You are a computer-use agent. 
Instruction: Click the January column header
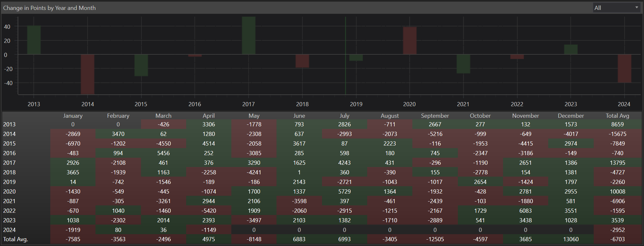(73, 116)
